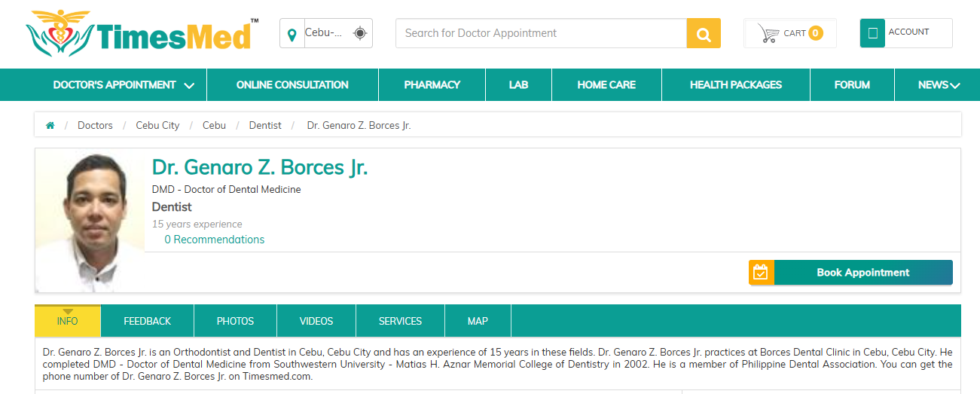980x394 pixels.
Task: Click the account icon square
Action: point(872,33)
